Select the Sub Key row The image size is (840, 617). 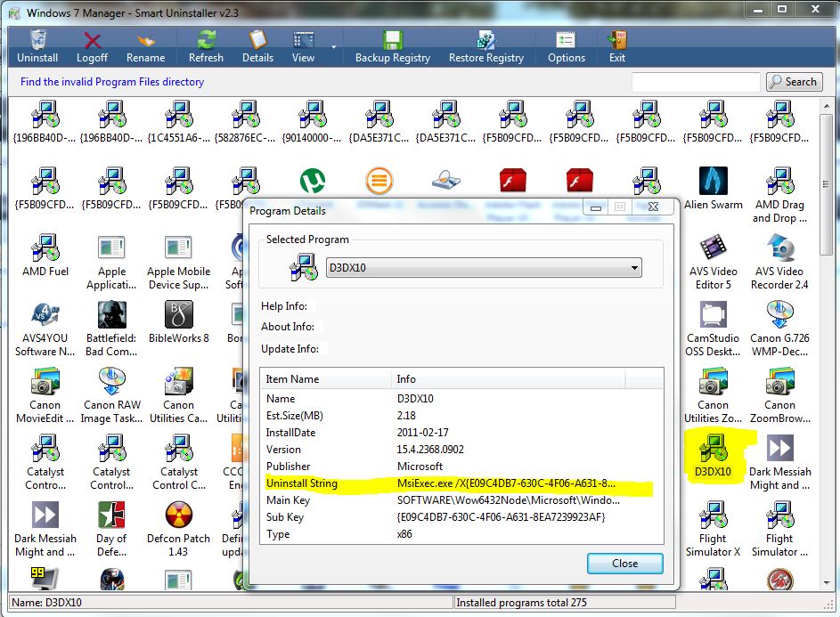coord(461,517)
